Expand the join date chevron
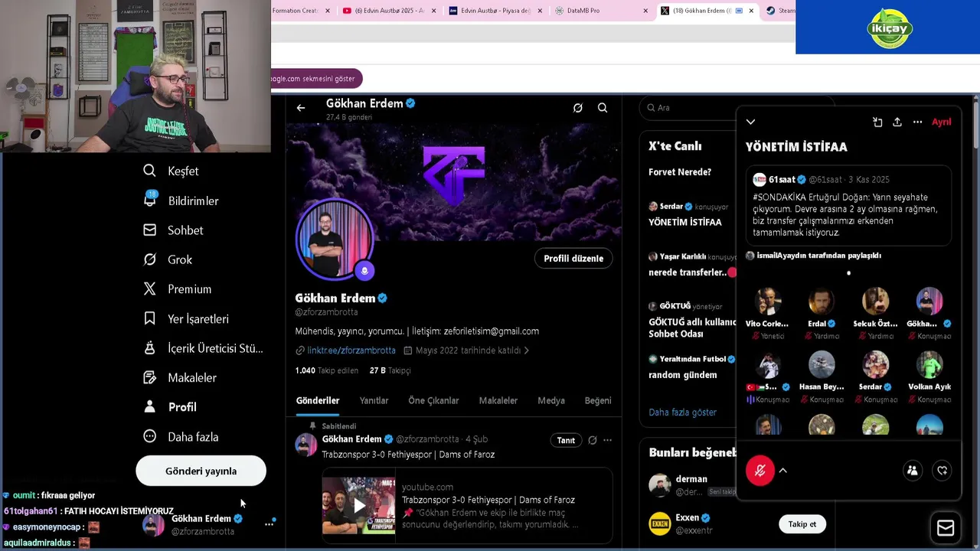The width and height of the screenshot is (980, 551). click(x=526, y=350)
